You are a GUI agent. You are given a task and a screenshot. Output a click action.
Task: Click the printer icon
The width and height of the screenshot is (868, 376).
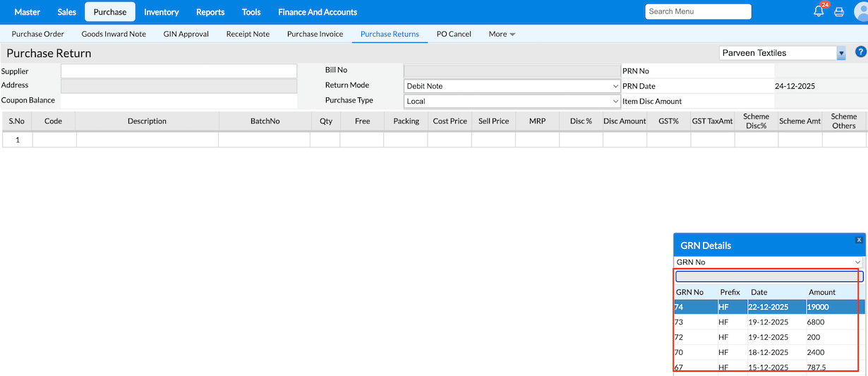coord(839,12)
